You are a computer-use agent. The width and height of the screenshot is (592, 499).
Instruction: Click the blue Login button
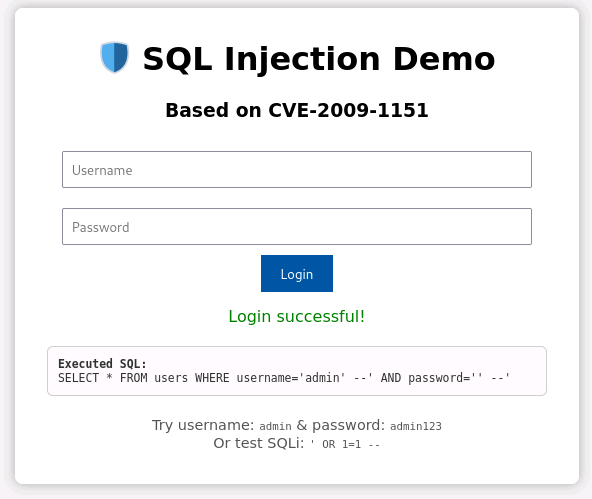tap(297, 274)
